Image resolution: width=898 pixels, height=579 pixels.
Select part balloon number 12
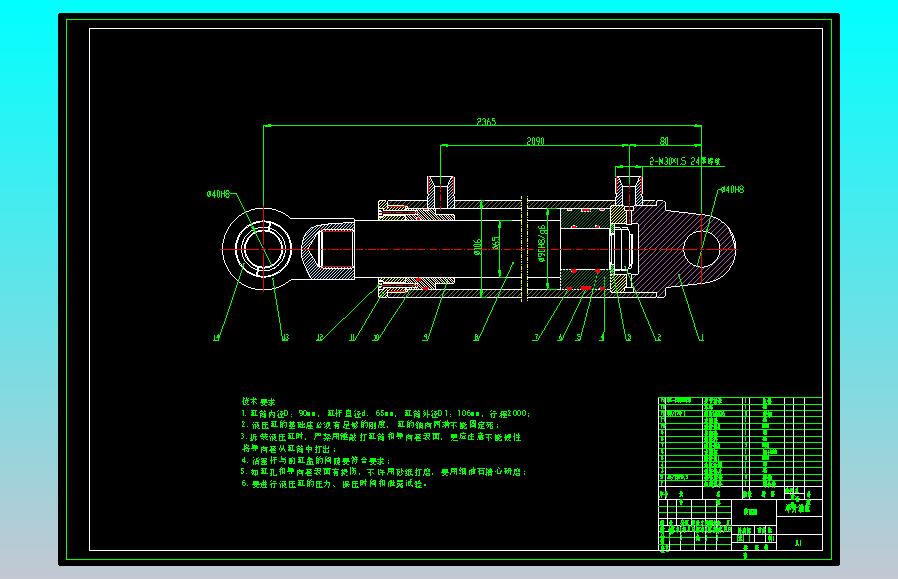coord(320,338)
